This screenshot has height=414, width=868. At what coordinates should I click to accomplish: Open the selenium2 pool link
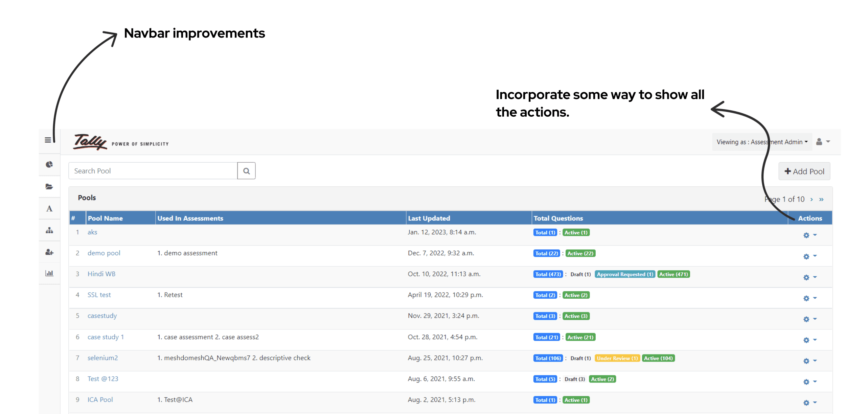point(102,358)
